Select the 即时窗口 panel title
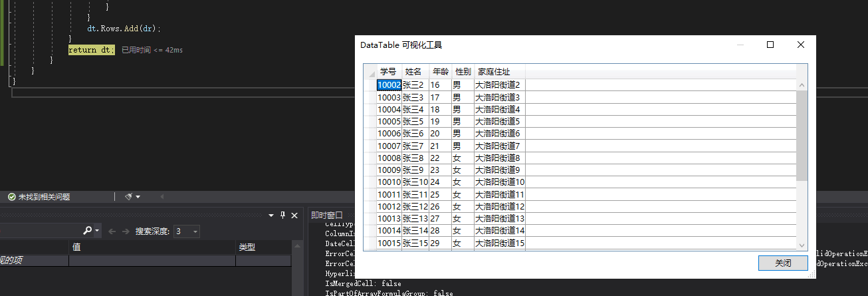This screenshot has height=296, width=868. coord(326,215)
